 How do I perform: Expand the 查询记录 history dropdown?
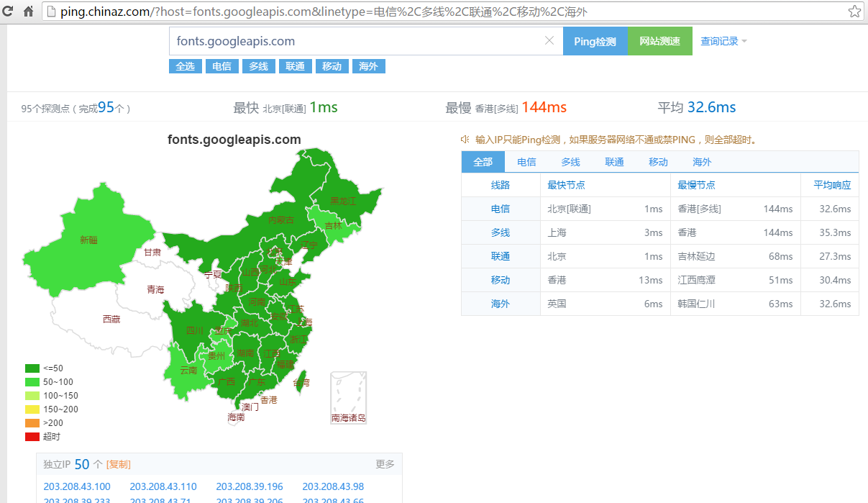(x=724, y=41)
